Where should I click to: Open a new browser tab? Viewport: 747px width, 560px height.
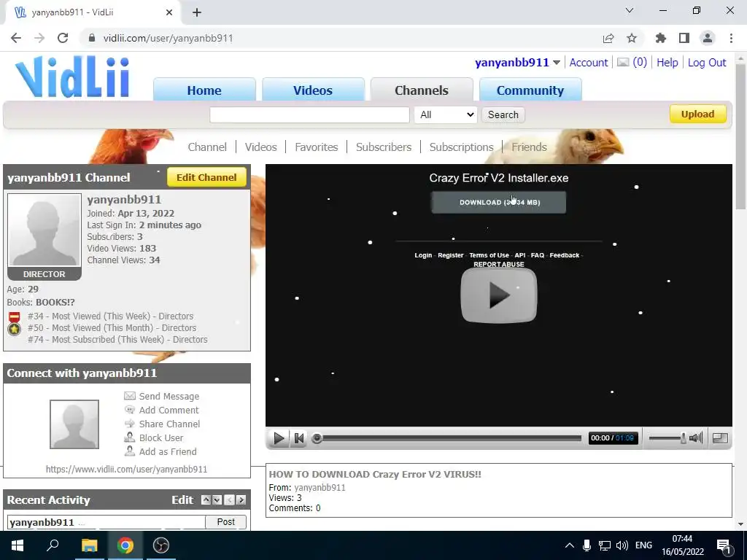click(x=197, y=12)
